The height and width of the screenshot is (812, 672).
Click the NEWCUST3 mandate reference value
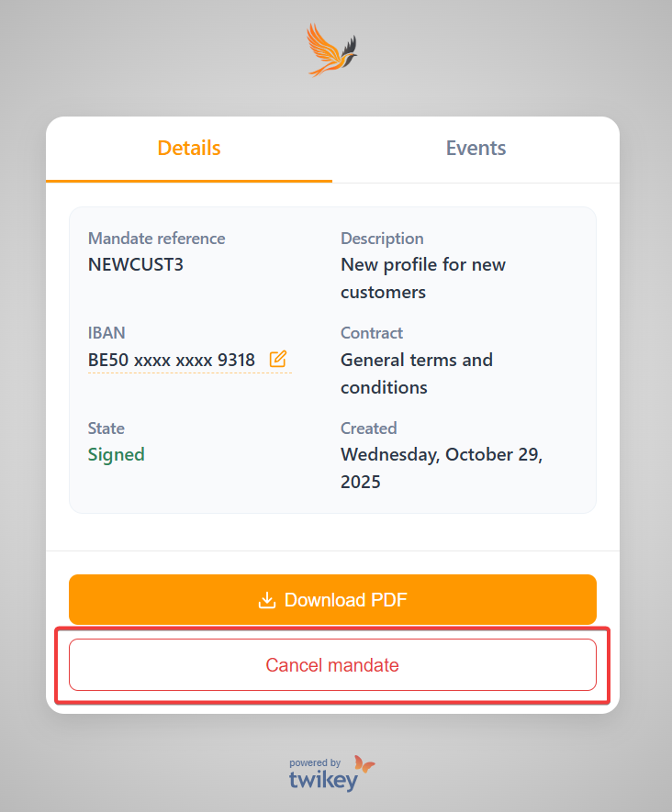(x=134, y=264)
